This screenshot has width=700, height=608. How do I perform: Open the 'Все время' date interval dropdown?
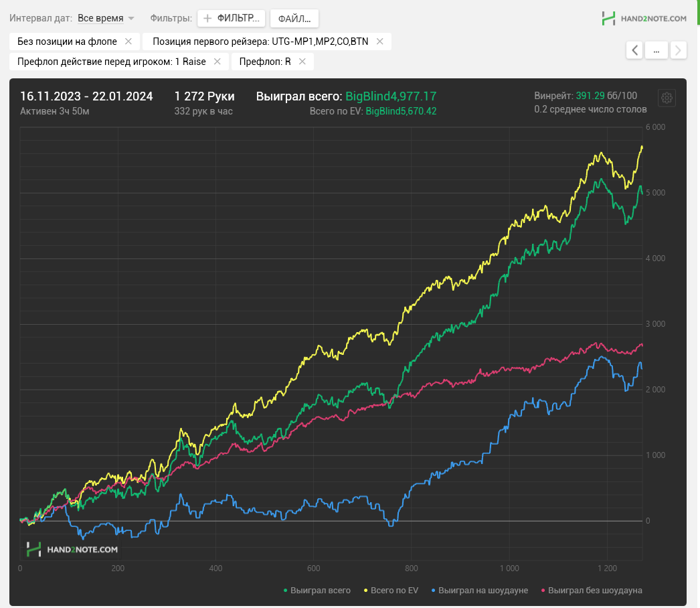tap(106, 18)
